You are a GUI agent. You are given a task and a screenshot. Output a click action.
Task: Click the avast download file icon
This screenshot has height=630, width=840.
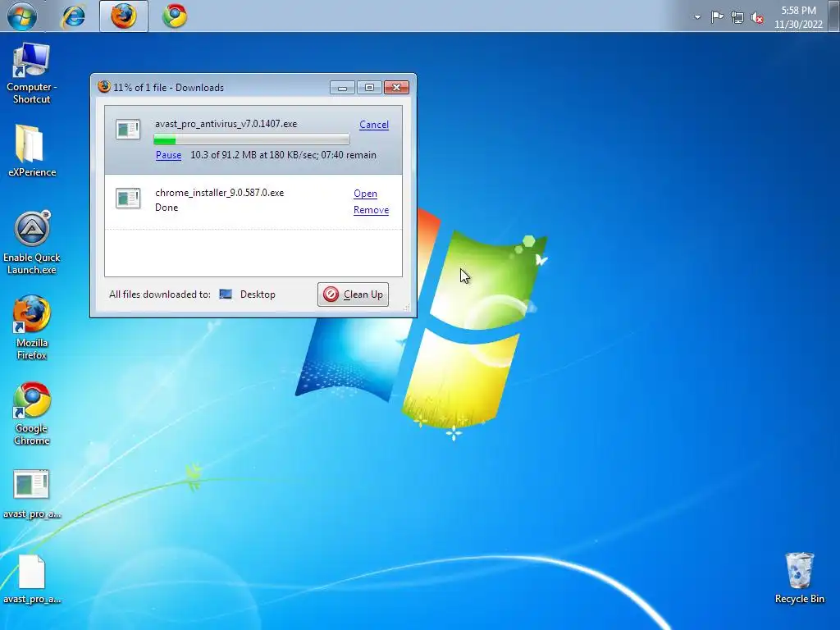(128, 129)
